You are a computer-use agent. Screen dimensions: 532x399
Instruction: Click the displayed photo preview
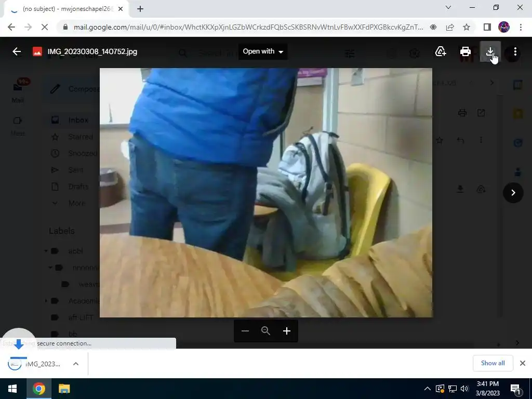[265, 193]
